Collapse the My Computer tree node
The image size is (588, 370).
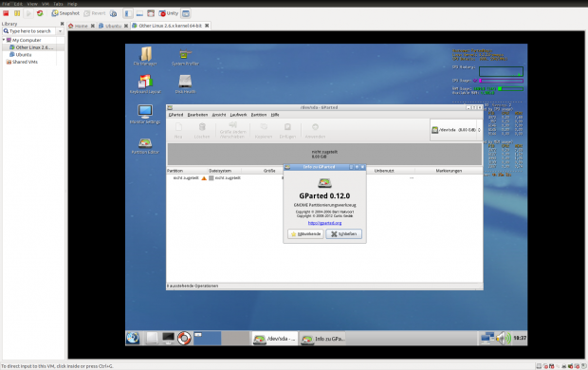(4, 40)
